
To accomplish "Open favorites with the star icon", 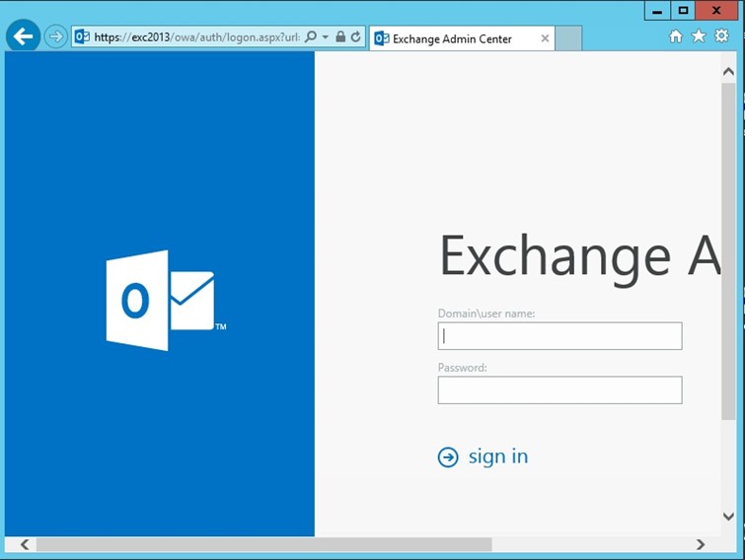I will tap(699, 36).
